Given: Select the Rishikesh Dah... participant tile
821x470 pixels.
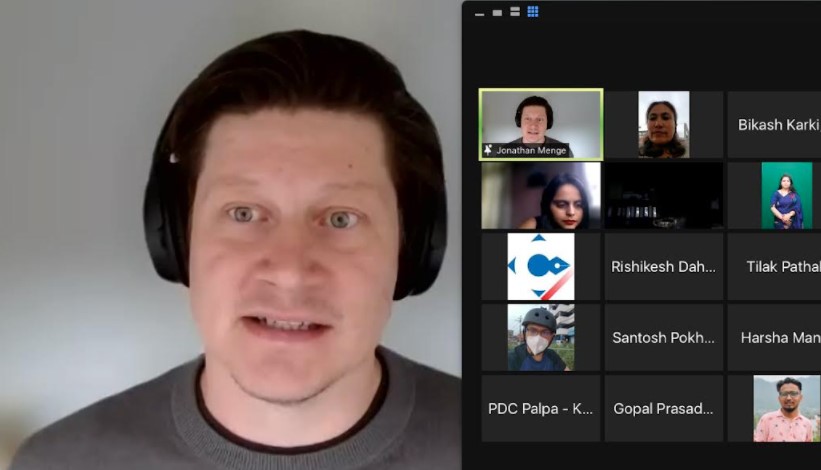Looking at the screenshot, I should (663, 267).
